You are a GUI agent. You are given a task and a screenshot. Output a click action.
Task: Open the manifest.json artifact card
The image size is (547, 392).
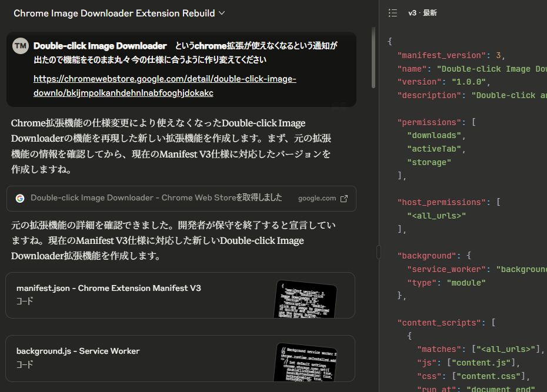(180, 295)
